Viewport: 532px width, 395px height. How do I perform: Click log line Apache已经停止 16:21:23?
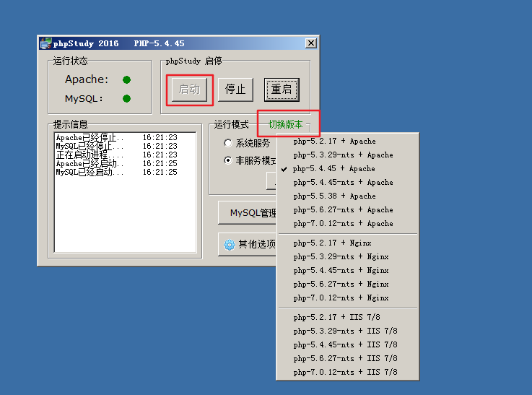(x=117, y=137)
